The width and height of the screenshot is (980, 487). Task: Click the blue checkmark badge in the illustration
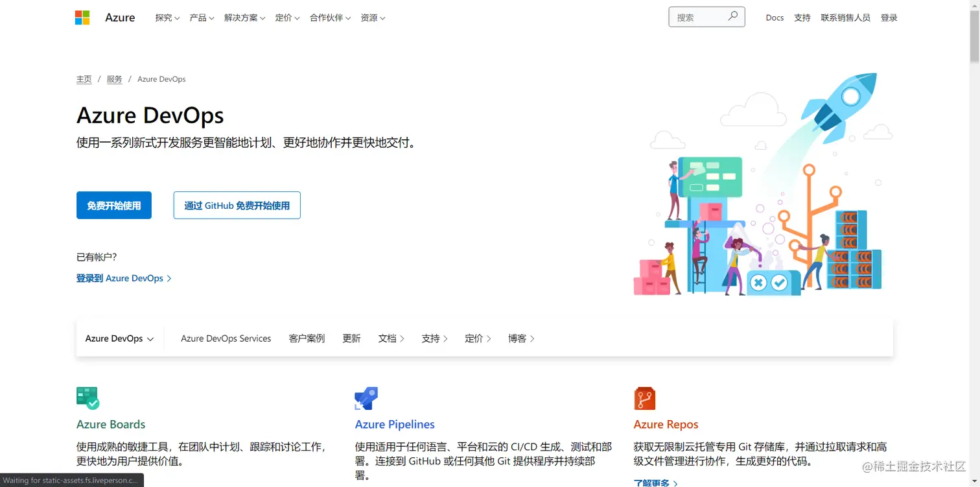click(778, 282)
